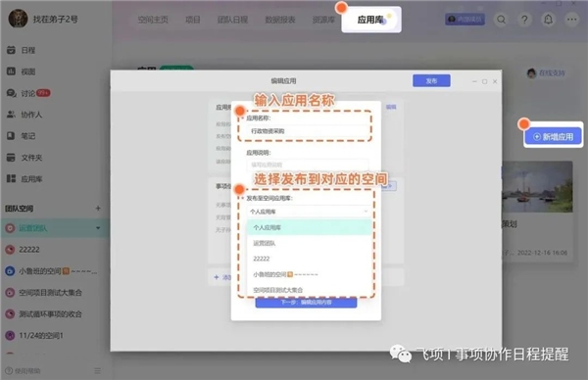Open the boat painting thumbnail card
588x380 pixels.
coord(537,187)
